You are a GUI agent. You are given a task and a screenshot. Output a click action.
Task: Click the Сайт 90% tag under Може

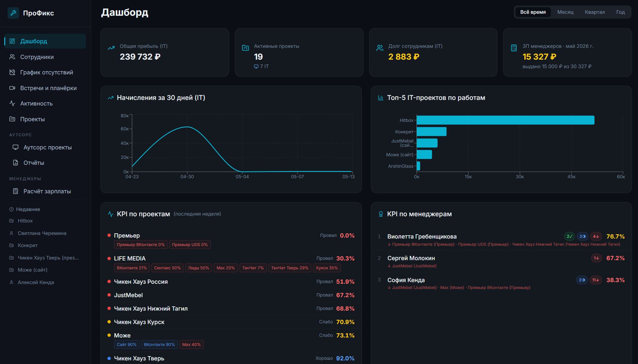(126, 345)
